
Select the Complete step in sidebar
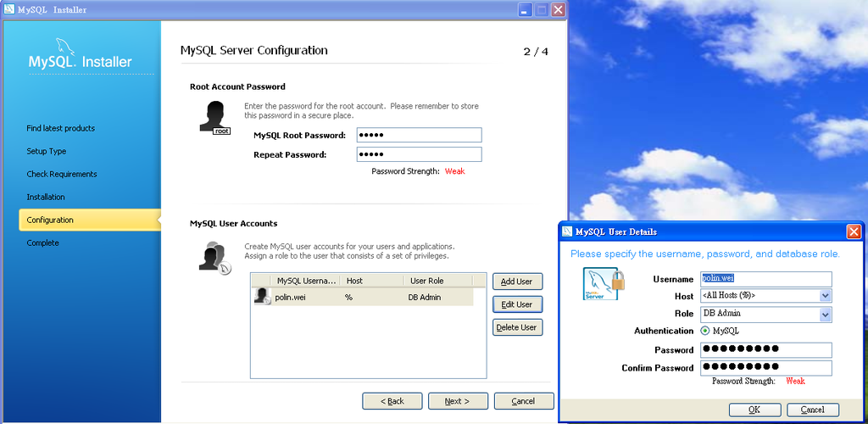42,243
